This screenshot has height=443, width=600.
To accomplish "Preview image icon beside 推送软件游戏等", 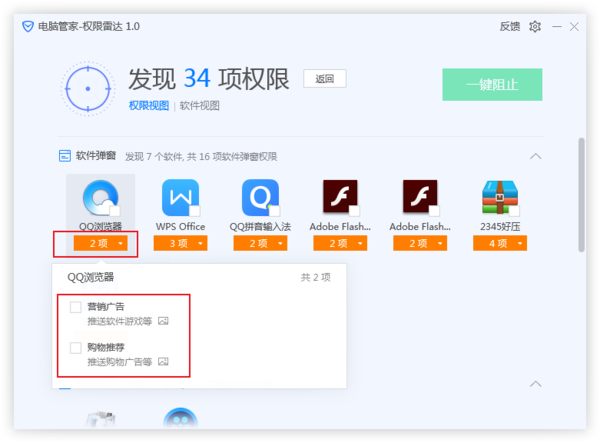I will [x=164, y=321].
